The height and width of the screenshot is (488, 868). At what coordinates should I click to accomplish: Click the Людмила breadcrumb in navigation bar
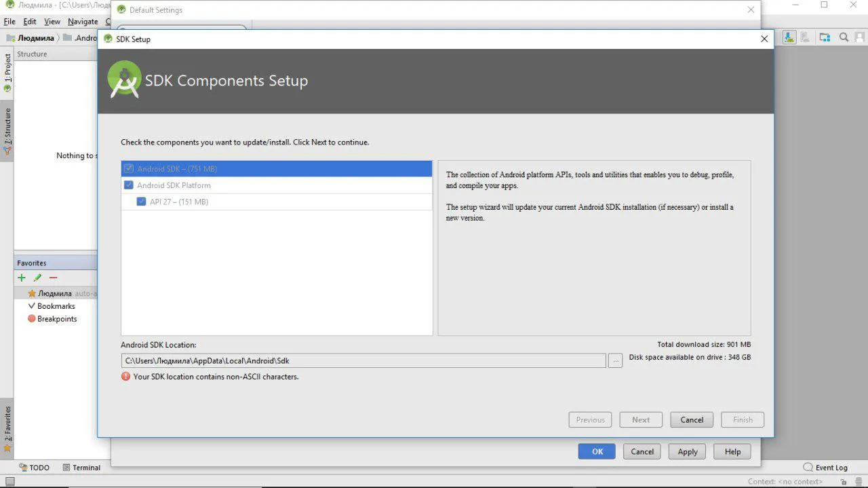point(36,37)
